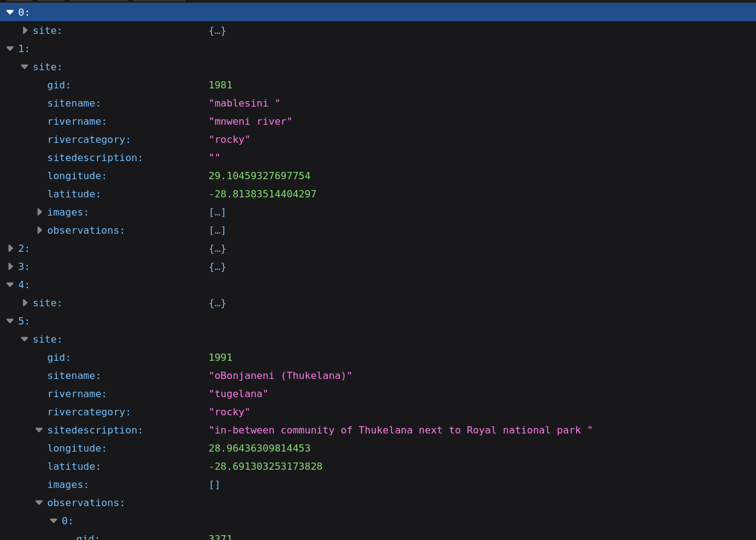Click the longitude key beside 29.10459327697754

tap(77, 176)
